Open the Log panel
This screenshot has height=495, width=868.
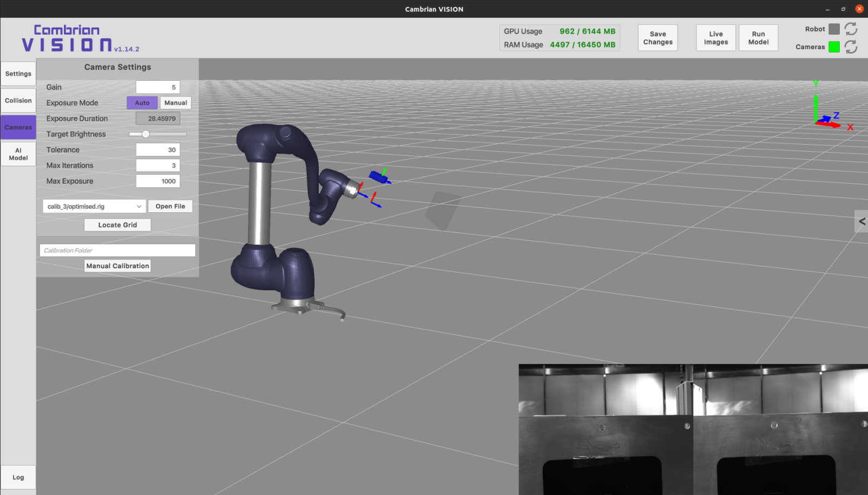[18, 478]
